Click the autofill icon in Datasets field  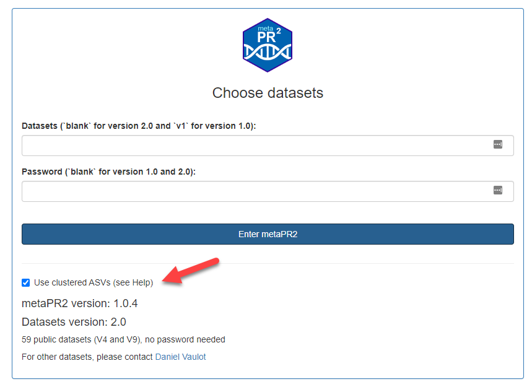(498, 144)
